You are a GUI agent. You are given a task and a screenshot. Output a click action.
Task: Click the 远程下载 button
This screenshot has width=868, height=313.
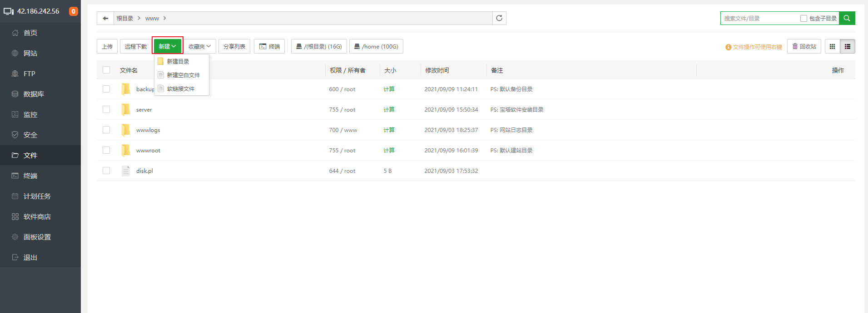click(135, 46)
